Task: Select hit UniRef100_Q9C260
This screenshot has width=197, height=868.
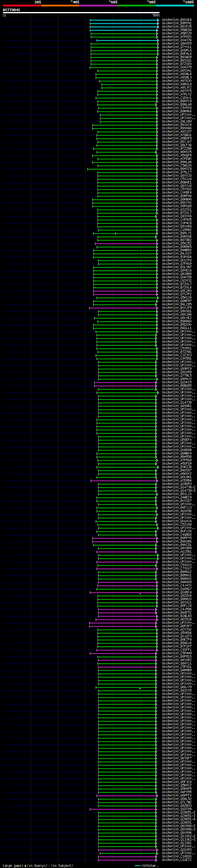Action: [x=177, y=291]
